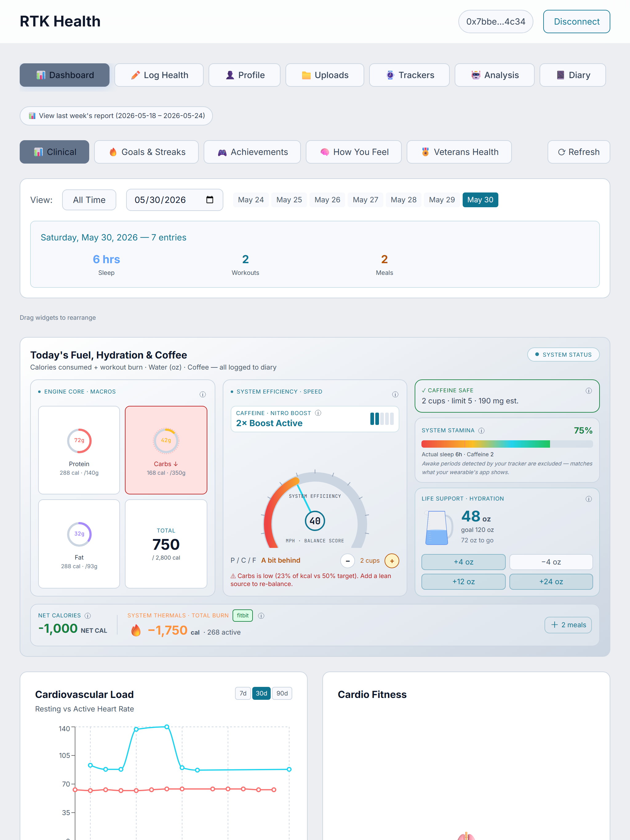Set Cardiovascular Load range to 30d
Image resolution: width=630 pixels, height=840 pixels.
(261, 693)
